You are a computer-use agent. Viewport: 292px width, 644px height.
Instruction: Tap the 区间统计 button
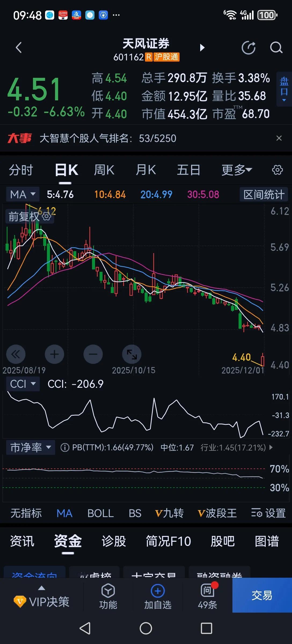point(264,194)
